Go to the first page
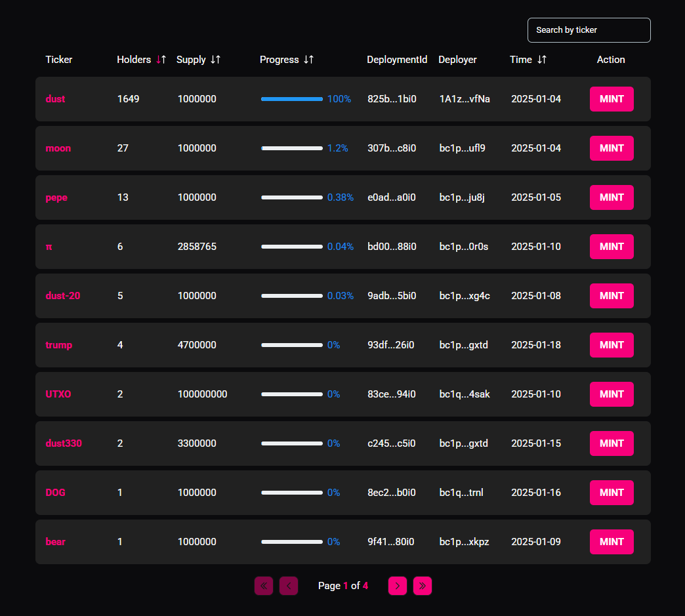Image resolution: width=685 pixels, height=616 pixels. click(264, 586)
